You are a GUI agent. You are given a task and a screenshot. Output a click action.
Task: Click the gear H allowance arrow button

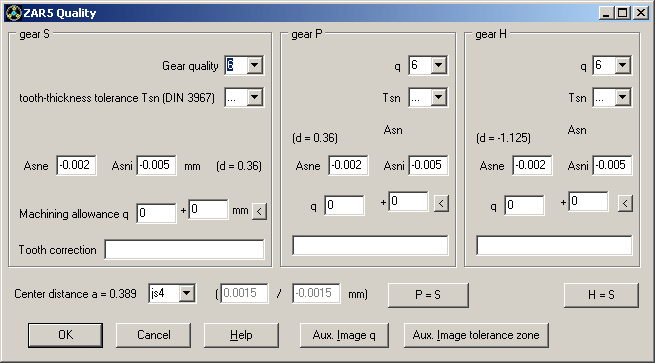coord(625,203)
